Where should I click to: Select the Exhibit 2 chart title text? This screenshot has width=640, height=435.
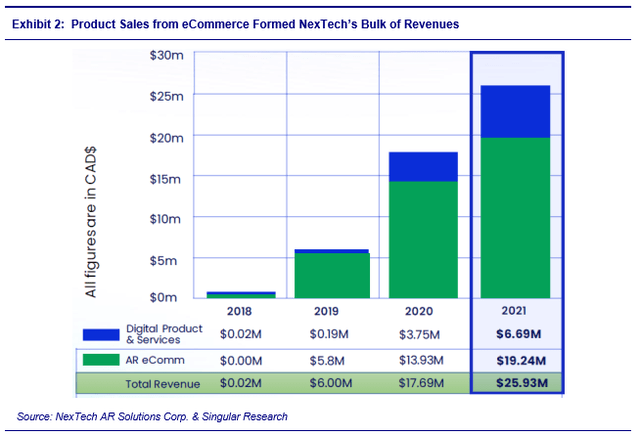click(x=236, y=24)
